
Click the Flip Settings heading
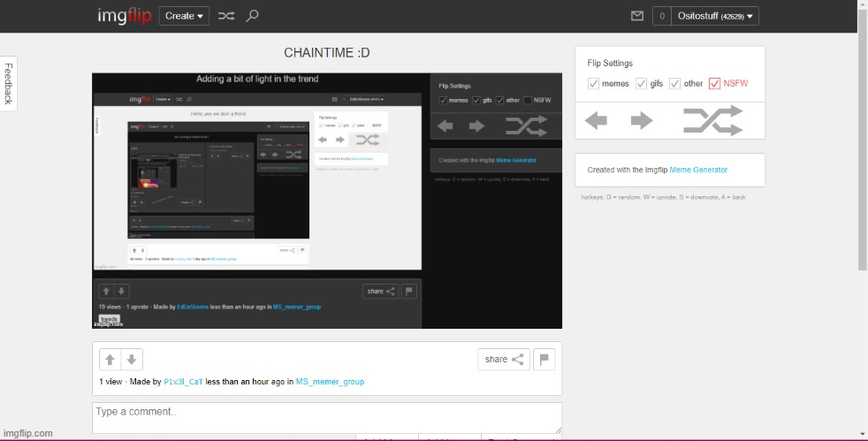[610, 63]
